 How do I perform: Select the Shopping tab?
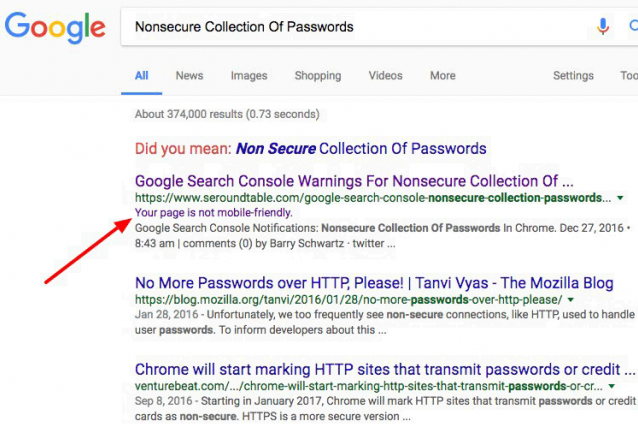pyautogui.click(x=318, y=76)
